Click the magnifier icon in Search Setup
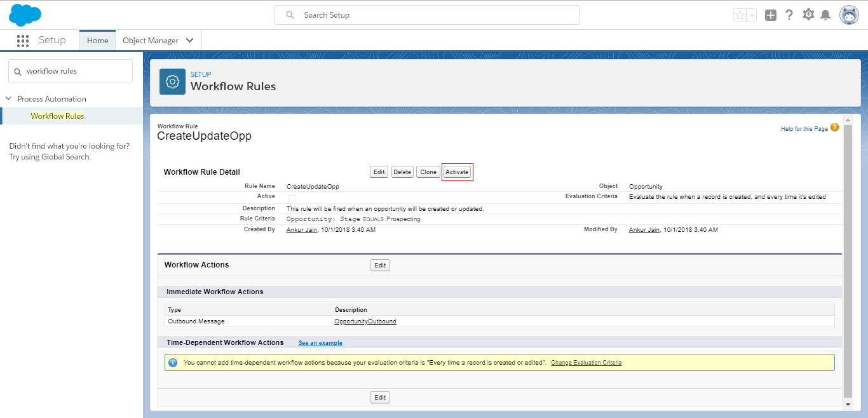Image resolution: width=868 pixels, height=418 pixels. point(290,15)
